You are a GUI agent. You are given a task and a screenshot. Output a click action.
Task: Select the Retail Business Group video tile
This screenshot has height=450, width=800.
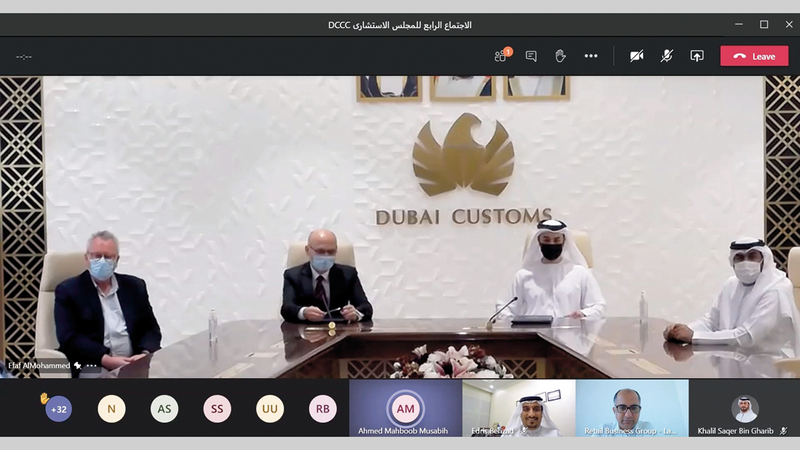631,408
